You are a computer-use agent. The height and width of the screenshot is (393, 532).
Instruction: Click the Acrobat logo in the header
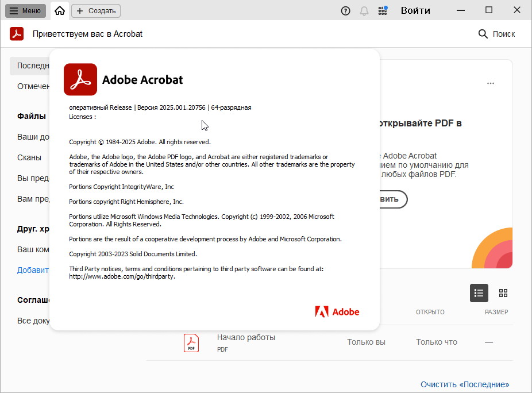click(17, 34)
